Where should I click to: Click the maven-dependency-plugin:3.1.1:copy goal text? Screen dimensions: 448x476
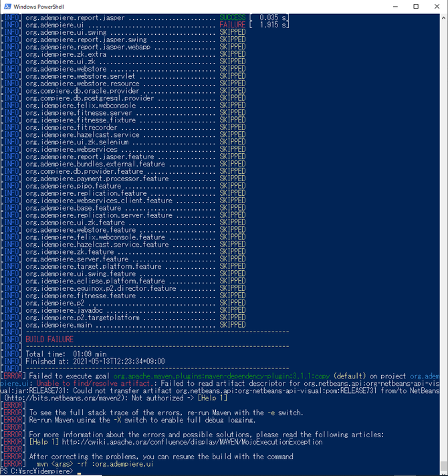pyautogui.click(x=221, y=376)
